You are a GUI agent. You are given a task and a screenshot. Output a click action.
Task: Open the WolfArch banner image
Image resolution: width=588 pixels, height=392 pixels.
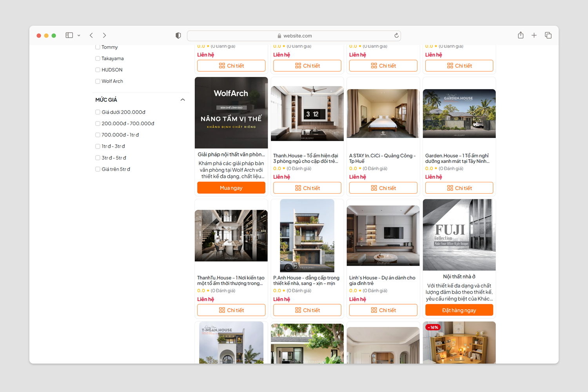click(231, 113)
